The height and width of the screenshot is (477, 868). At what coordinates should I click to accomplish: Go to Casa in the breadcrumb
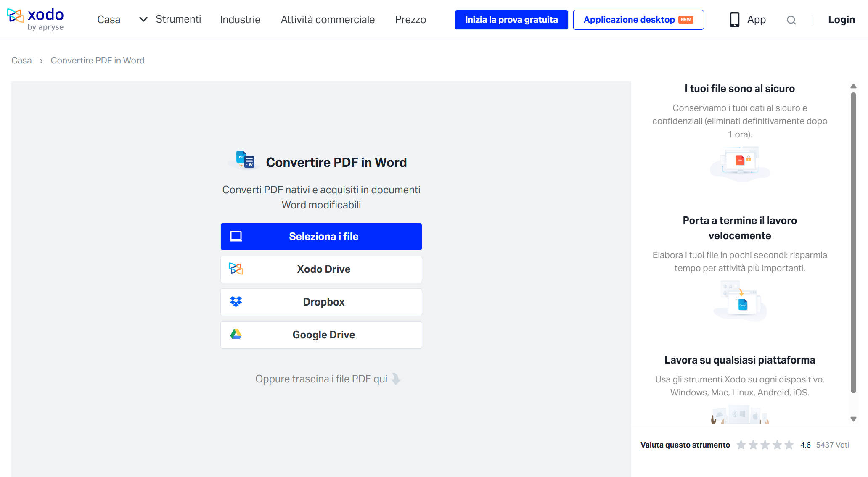pyautogui.click(x=21, y=61)
